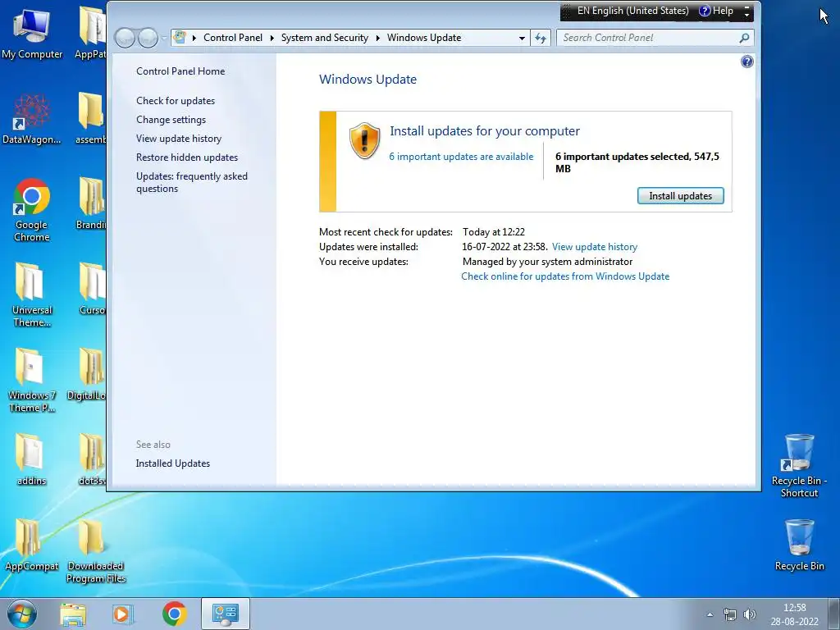This screenshot has height=630, width=840.
Task: Open the Start menu orb
Action: [22, 614]
